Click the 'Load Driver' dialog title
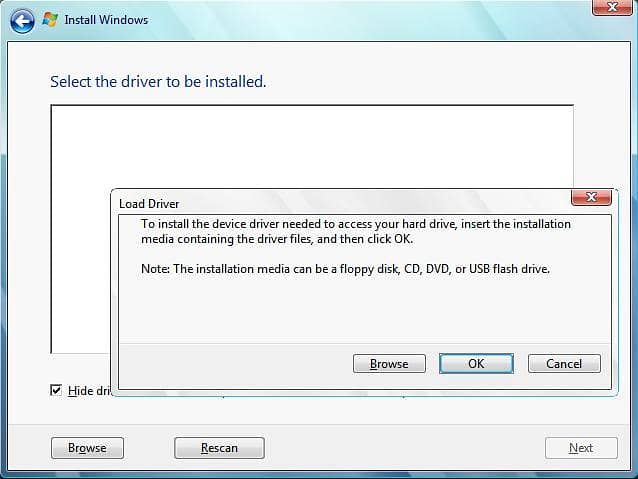The width and height of the screenshot is (638, 479). (149, 204)
